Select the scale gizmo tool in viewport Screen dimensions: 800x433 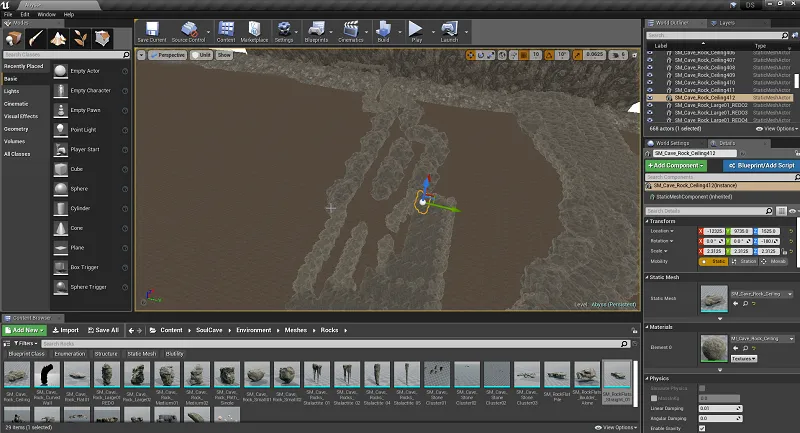490,55
